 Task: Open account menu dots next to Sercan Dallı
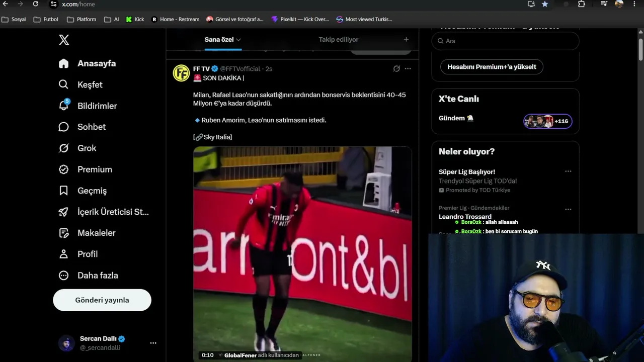click(x=153, y=343)
